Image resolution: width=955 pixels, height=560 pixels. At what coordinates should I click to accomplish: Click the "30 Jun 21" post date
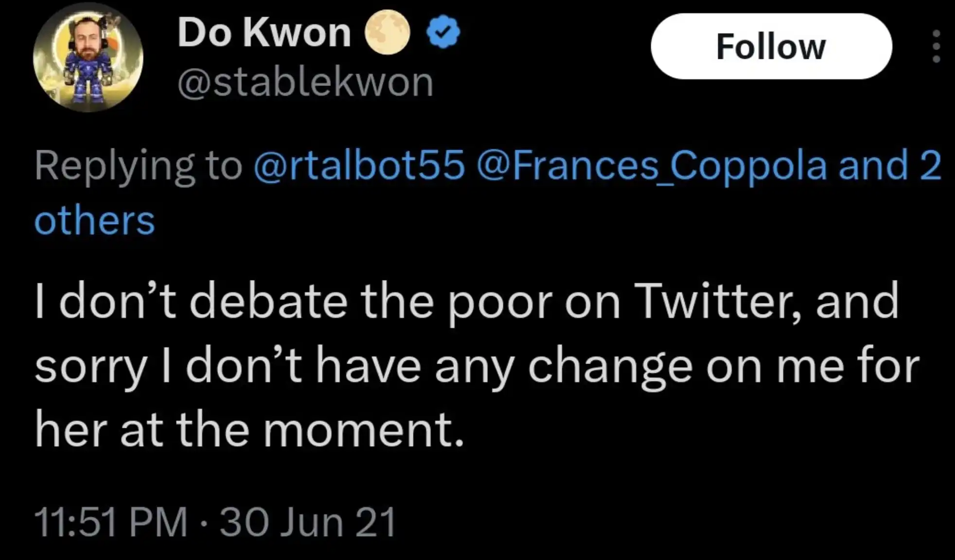pos(308,523)
